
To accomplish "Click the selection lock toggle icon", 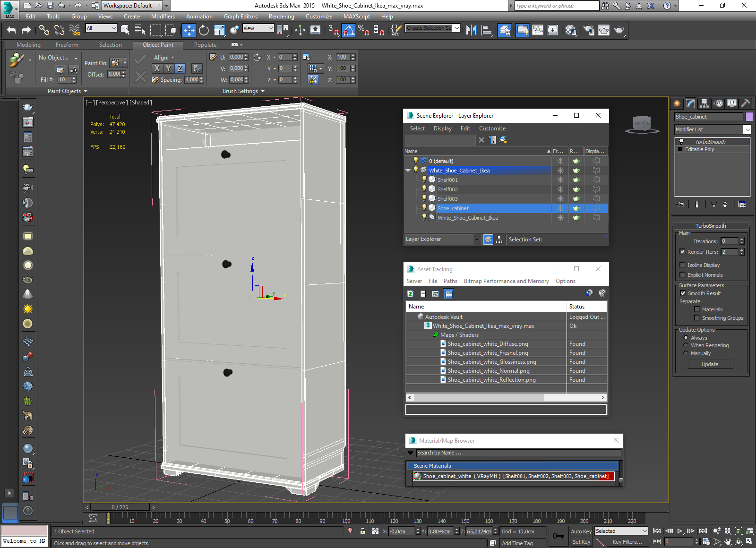I will point(362,531).
